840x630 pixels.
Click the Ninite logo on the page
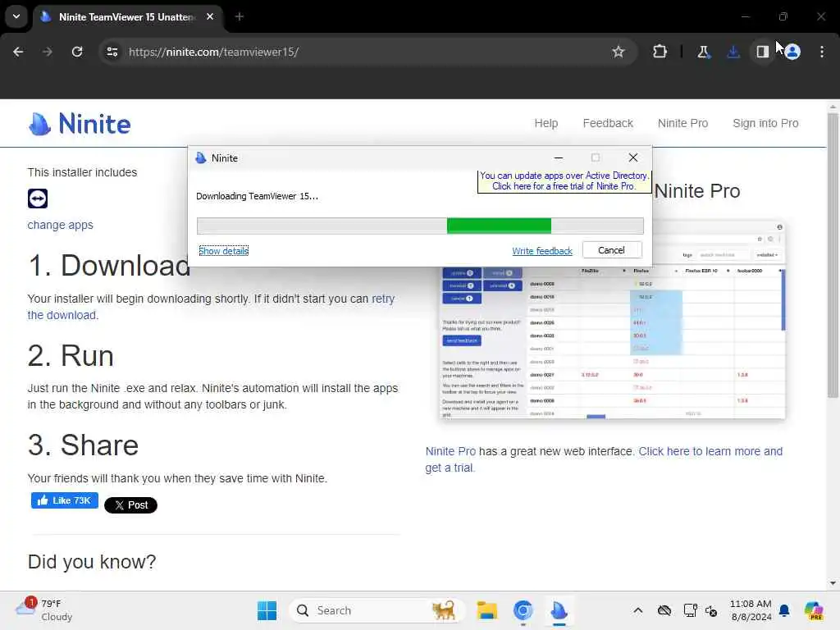(x=80, y=124)
